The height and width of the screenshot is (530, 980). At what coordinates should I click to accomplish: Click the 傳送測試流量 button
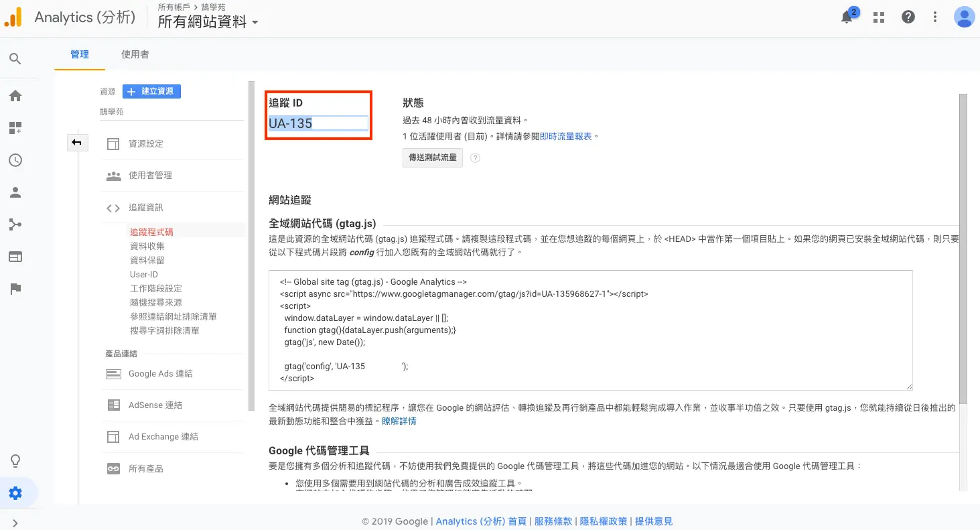pos(433,158)
